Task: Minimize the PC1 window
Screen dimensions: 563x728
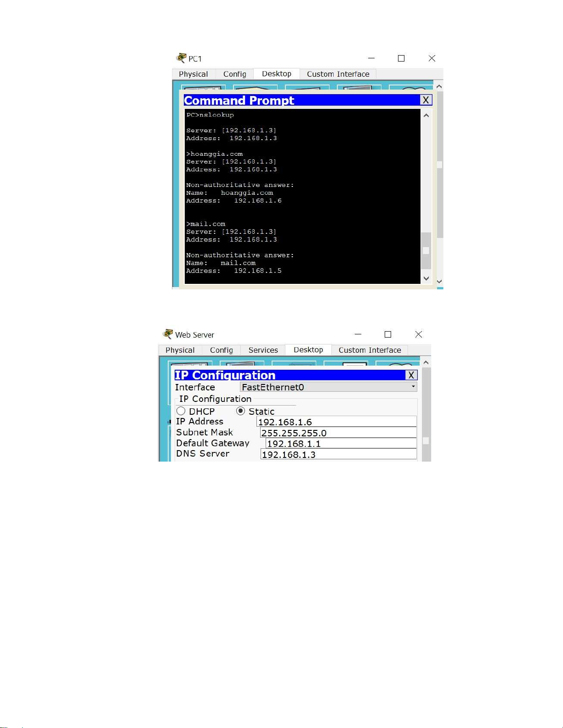Action: (x=371, y=58)
